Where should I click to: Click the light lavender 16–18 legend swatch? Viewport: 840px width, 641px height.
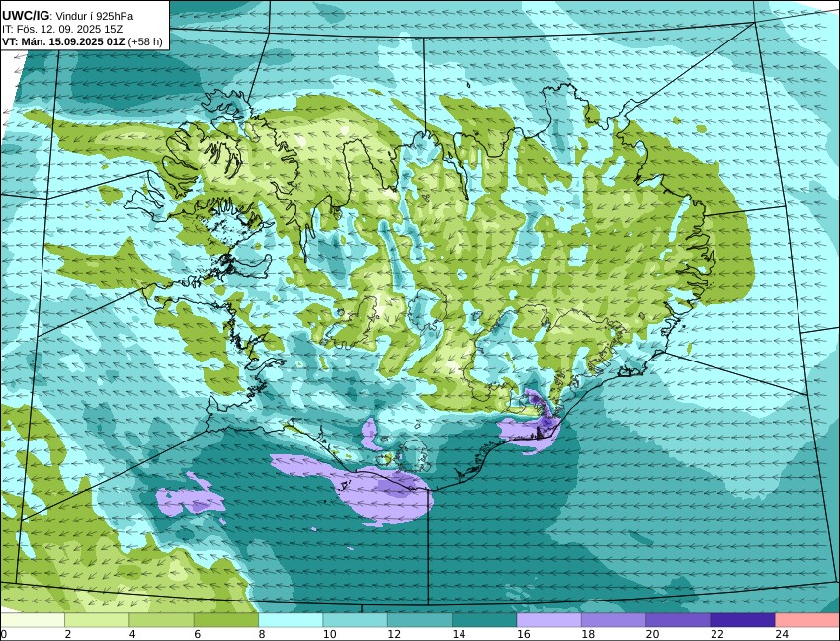coord(548,620)
